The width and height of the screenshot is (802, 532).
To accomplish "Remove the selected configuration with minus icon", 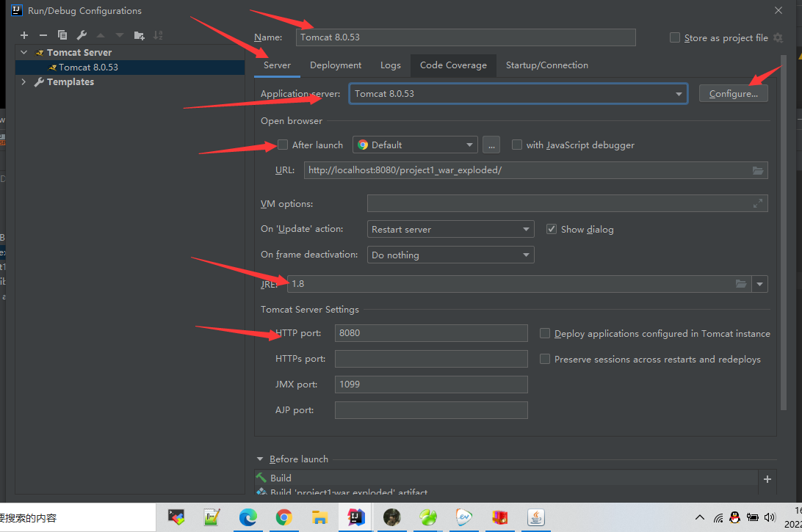I will click(x=43, y=35).
